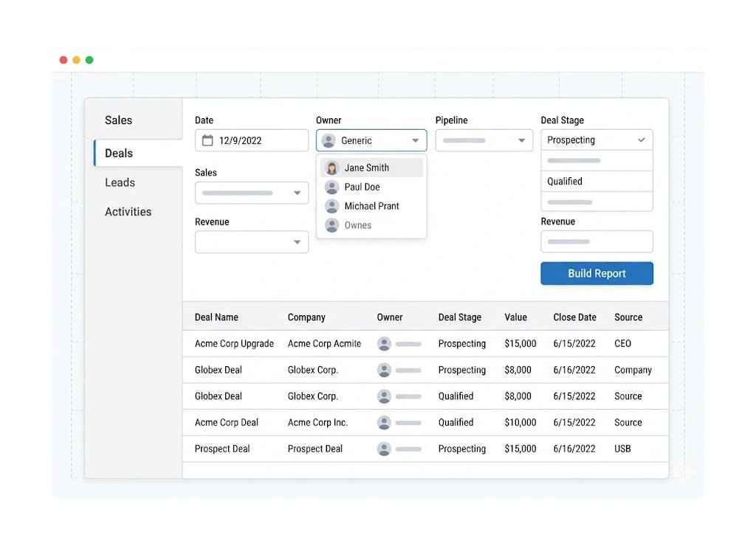Image resolution: width=756 pixels, height=547 pixels.
Task: Click the 6/16/2022 date in Prospect Deal row
Action: (574, 449)
